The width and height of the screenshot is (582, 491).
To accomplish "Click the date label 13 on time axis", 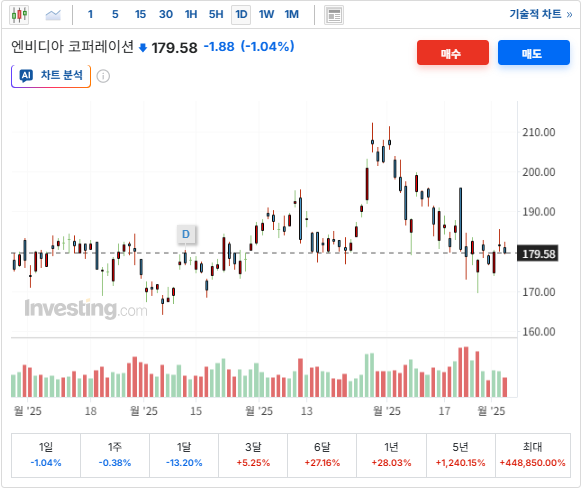I will 307,411.
